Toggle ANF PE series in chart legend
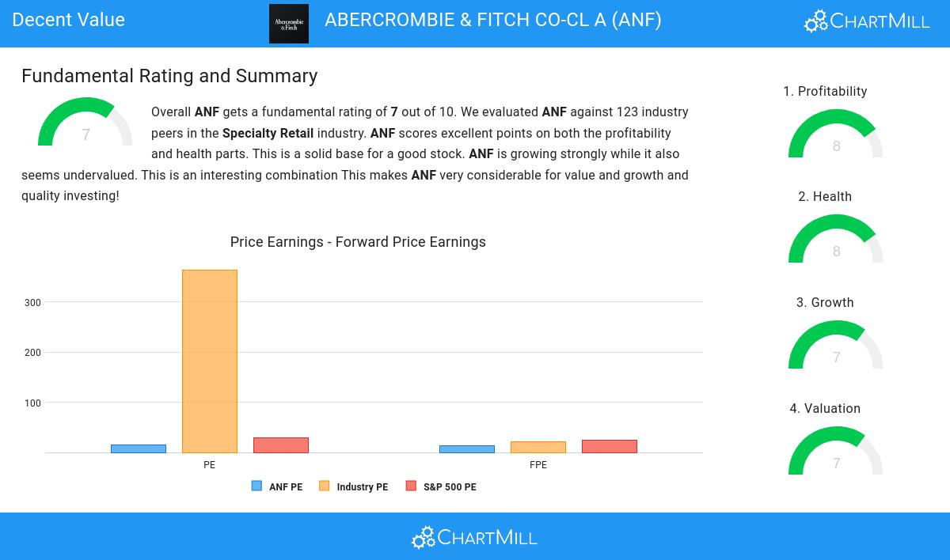Screen dimensions: 950x560 click(x=277, y=487)
